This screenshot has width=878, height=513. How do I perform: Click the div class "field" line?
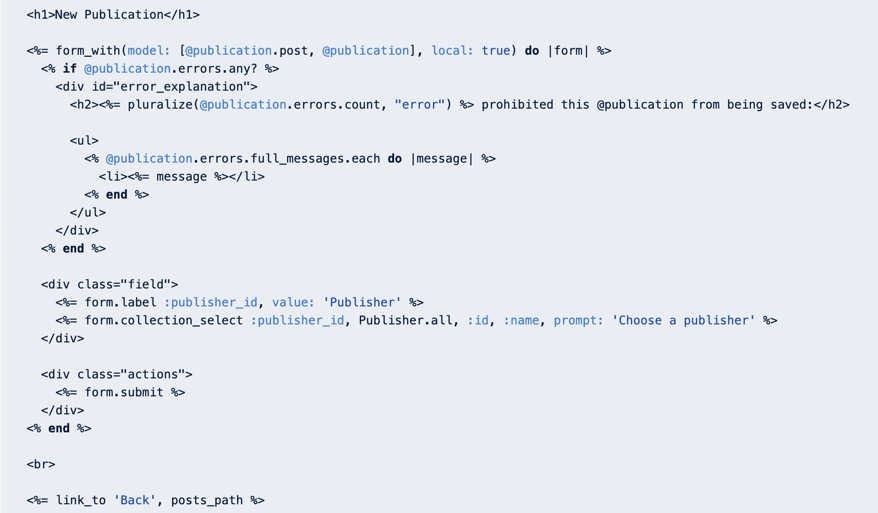(109, 285)
